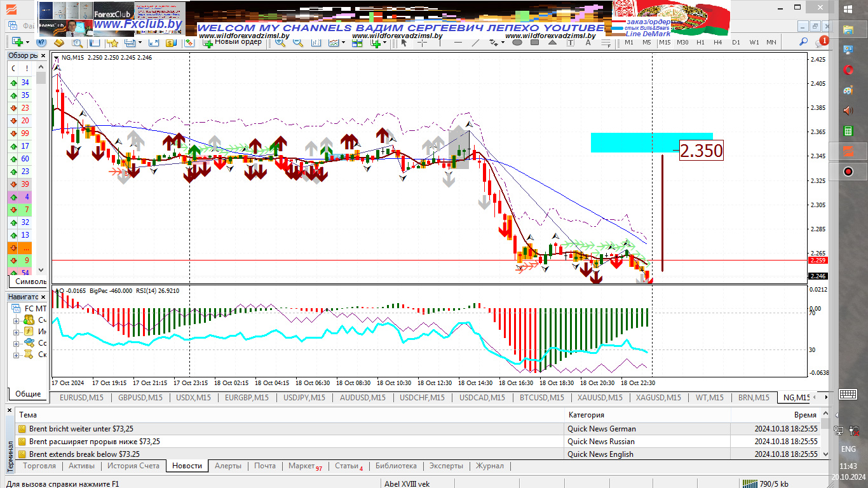The width and height of the screenshot is (868, 488).
Task: Switch timeframe to M5
Action: pos(647,42)
